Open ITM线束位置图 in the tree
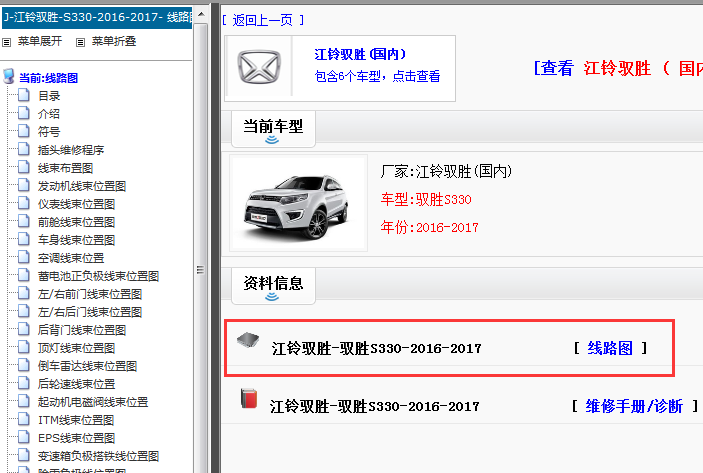This screenshot has width=703, height=473. point(76,420)
